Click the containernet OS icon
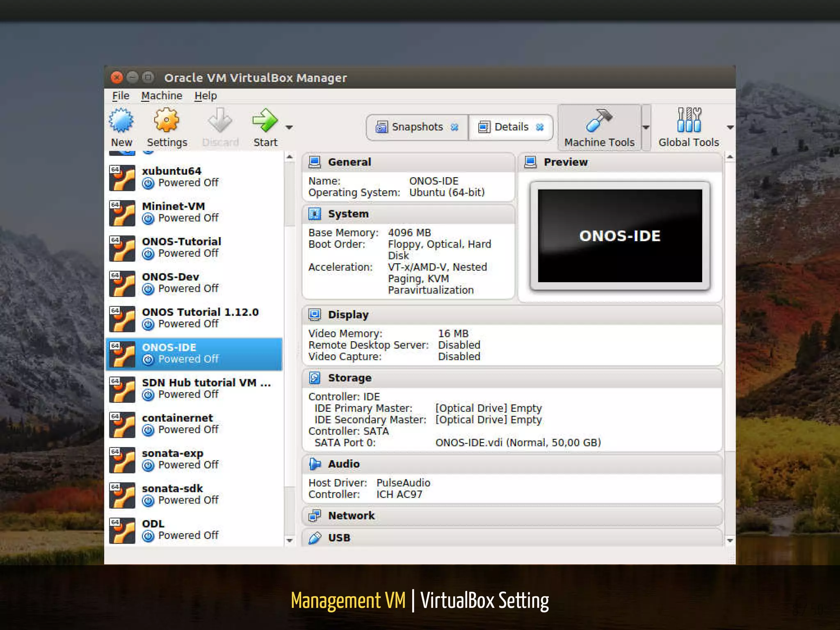The image size is (840, 630). (x=122, y=425)
